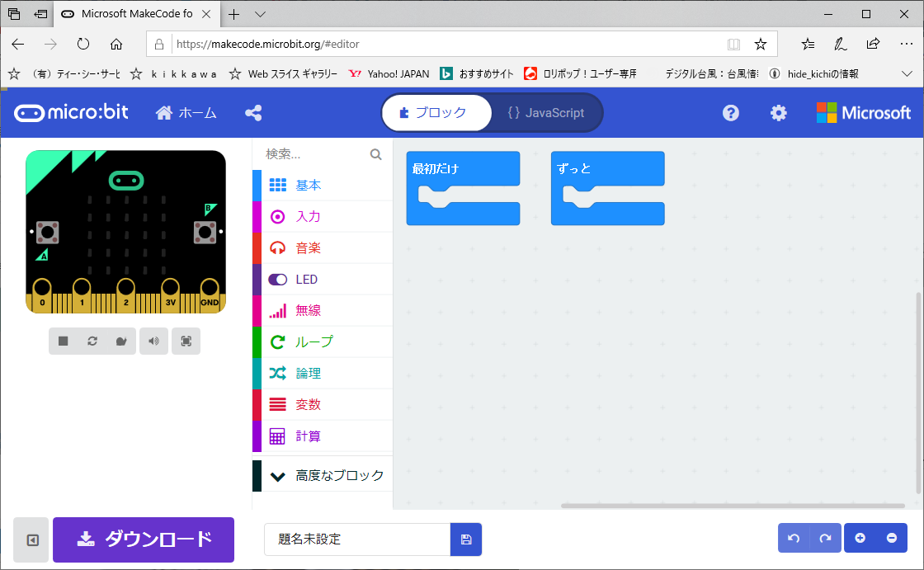Open the settings gear menu
Screen dimensions: 924x570
779,112
